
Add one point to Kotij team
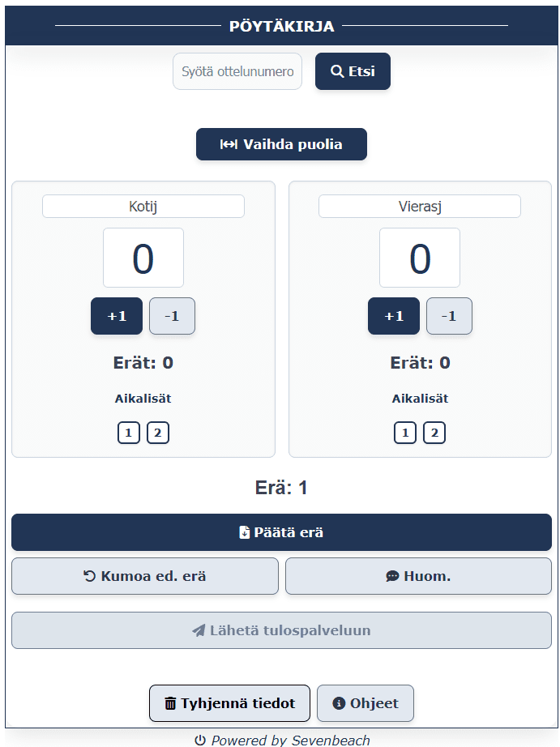point(117,316)
